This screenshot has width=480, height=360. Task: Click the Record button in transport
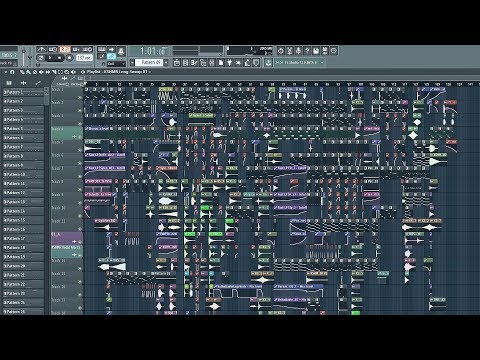(69, 58)
